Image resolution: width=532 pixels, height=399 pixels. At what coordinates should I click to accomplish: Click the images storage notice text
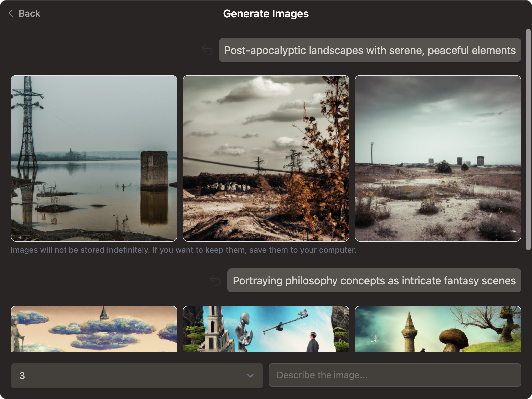pyautogui.click(x=184, y=250)
